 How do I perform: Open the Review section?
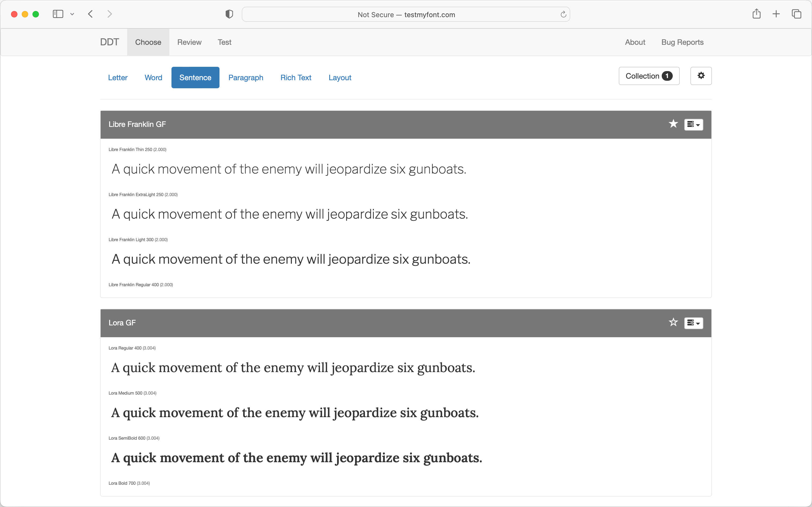(x=189, y=42)
